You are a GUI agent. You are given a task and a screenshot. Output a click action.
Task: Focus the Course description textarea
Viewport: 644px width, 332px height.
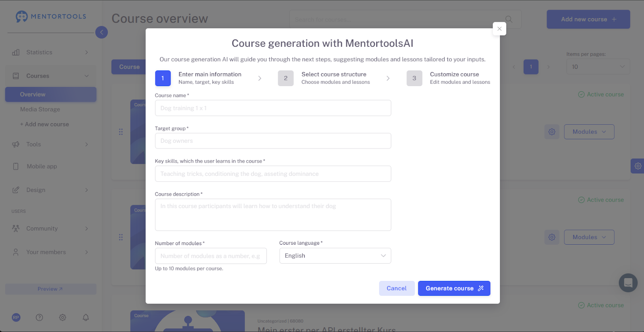[x=273, y=215]
